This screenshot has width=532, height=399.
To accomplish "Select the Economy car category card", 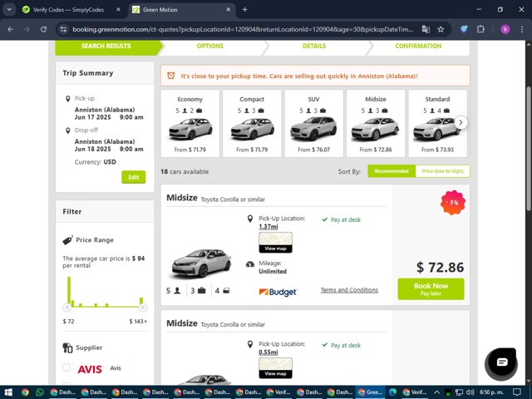I will tap(190, 124).
